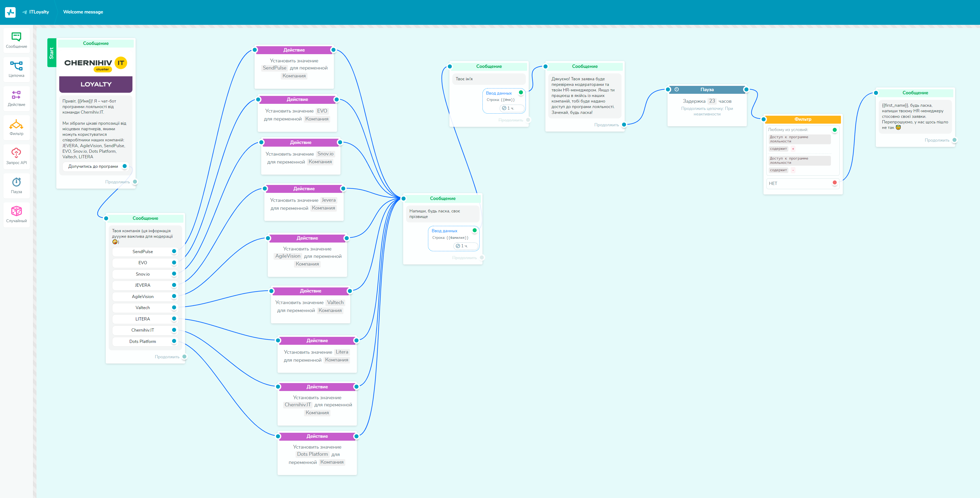This screenshot has height=498, width=980.
Task: Click input connector of Пауза block
Action: [668, 90]
